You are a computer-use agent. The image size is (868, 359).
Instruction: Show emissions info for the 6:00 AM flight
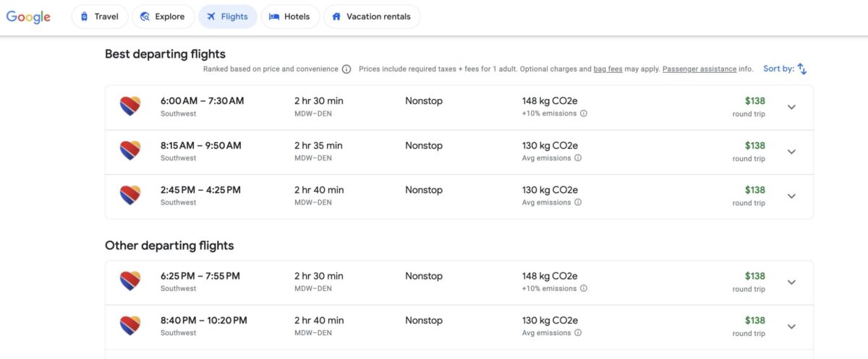584,113
